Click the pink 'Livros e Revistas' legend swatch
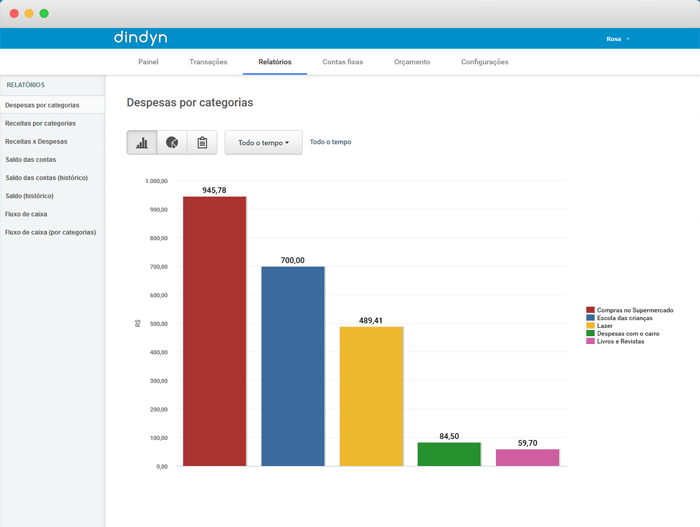This screenshot has width=700, height=527. click(x=590, y=341)
